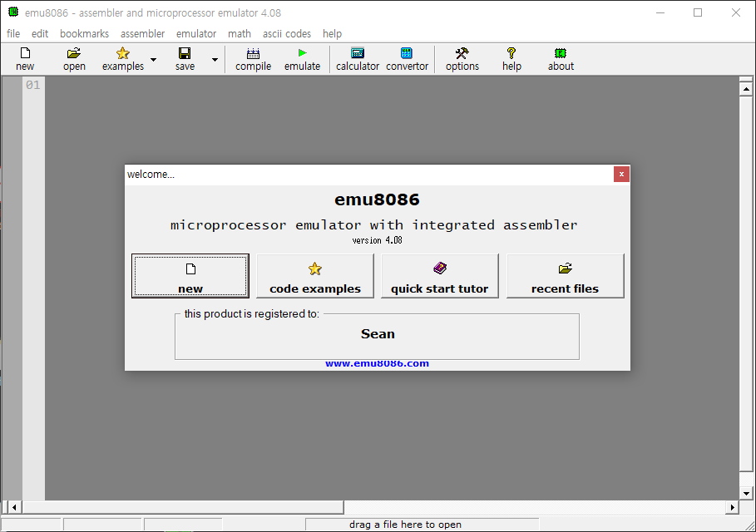
Task: Open the edit menu
Action: point(40,34)
